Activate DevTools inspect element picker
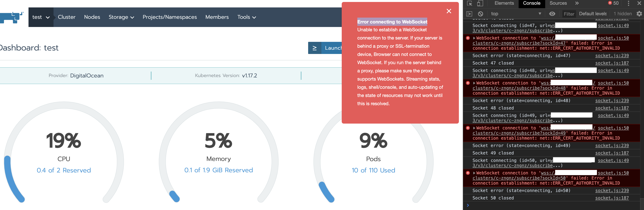This screenshot has height=210, width=644. point(469,3)
